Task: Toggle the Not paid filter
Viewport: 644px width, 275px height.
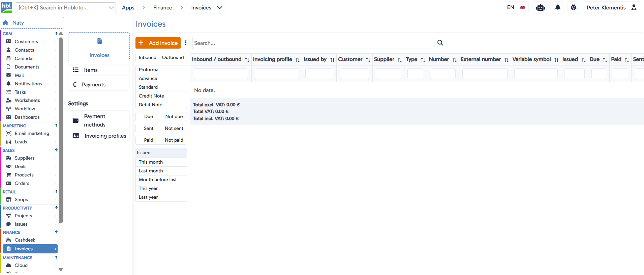Action: pos(174,140)
